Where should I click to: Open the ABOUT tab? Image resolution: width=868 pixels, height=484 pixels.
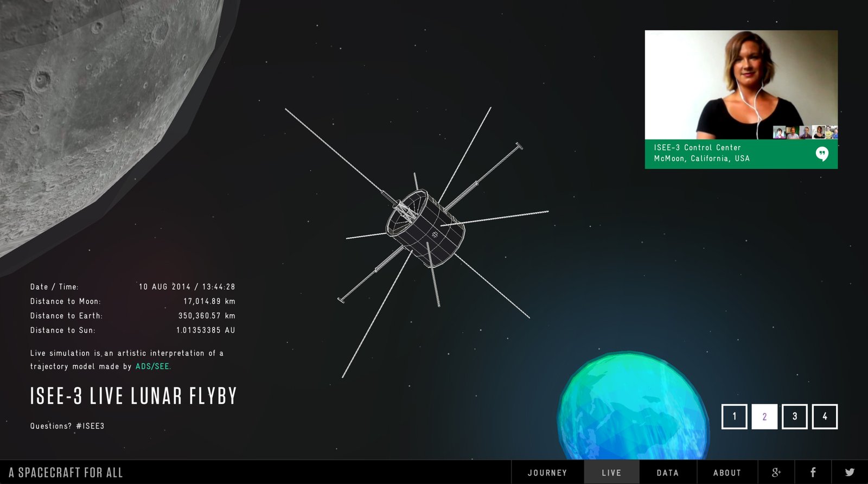pos(727,473)
